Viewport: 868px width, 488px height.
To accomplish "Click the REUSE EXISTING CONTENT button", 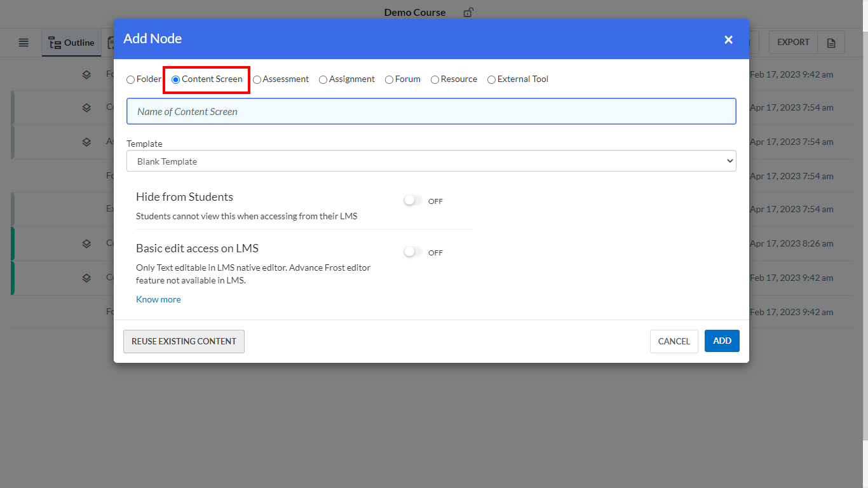I will click(x=184, y=341).
